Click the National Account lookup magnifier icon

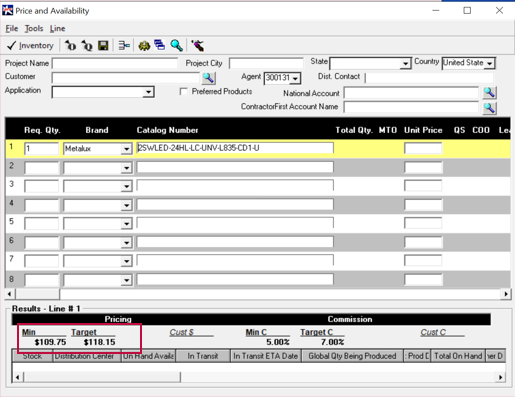tap(489, 92)
